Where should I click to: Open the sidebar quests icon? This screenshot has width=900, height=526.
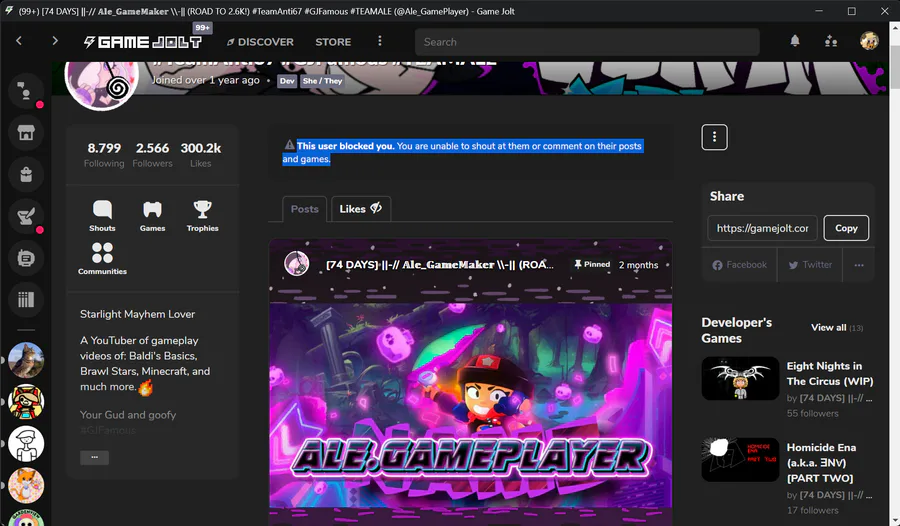26,216
